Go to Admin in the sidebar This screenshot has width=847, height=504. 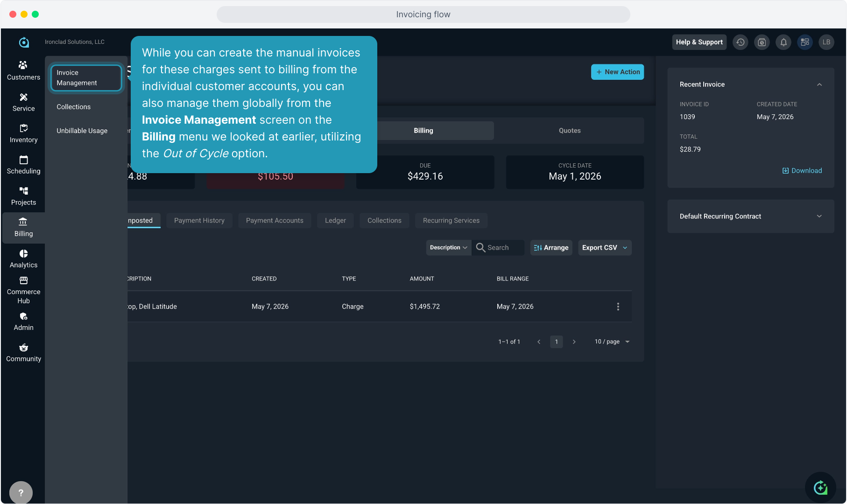pos(23,321)
